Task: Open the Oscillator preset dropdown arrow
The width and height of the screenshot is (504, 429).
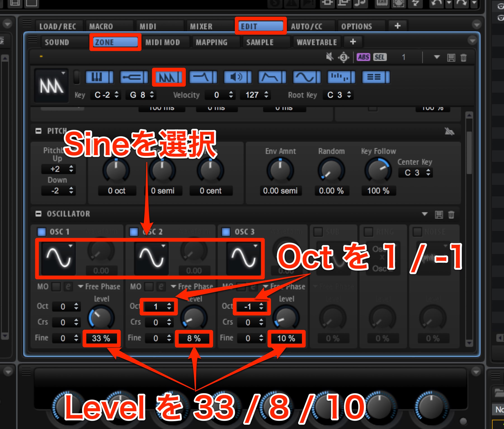Action: pos(424,214)
